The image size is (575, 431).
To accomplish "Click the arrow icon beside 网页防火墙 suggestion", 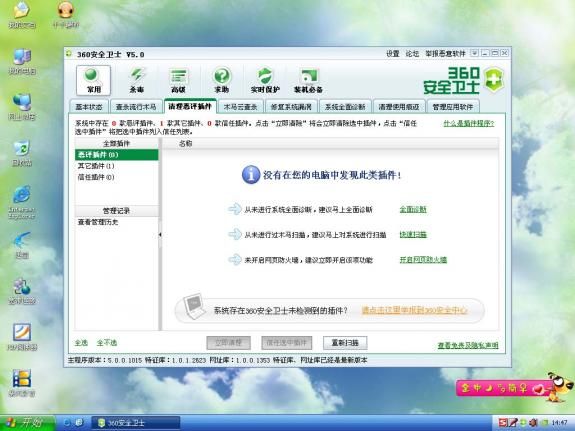I will coord(235,259).
